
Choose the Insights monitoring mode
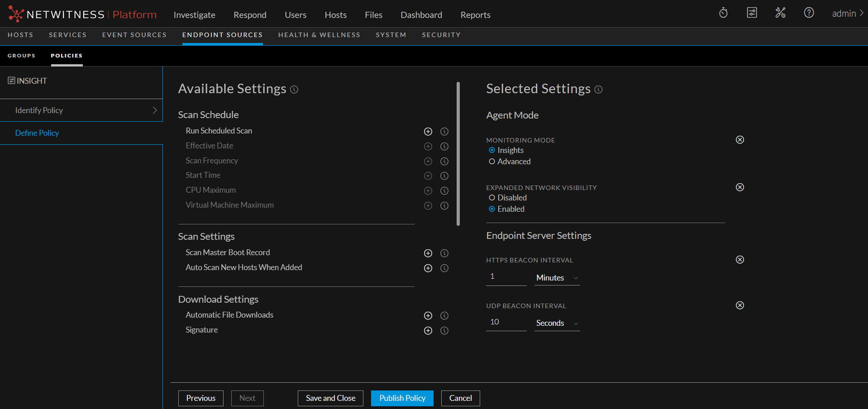[492, 150]
